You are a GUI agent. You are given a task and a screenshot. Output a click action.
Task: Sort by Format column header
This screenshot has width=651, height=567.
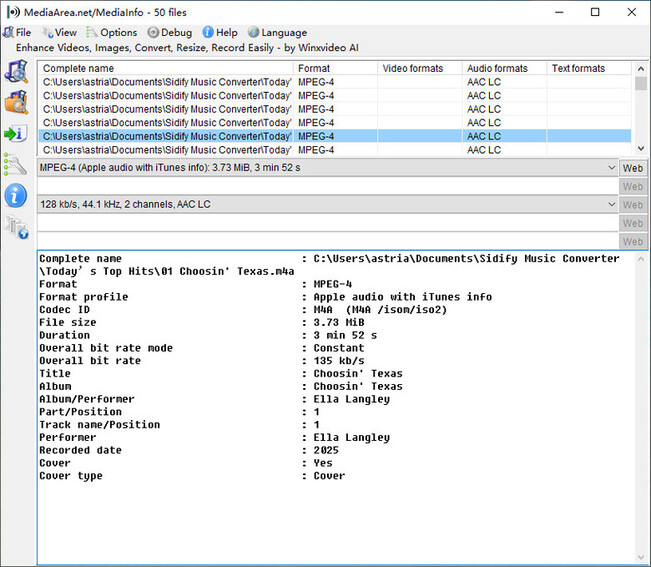tap(335, 68)
